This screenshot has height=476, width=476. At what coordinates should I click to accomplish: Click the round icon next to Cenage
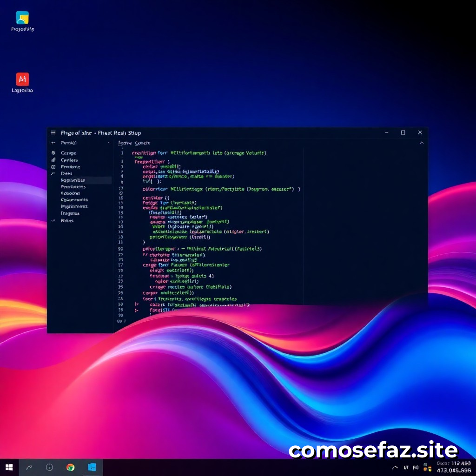(53, 153)
